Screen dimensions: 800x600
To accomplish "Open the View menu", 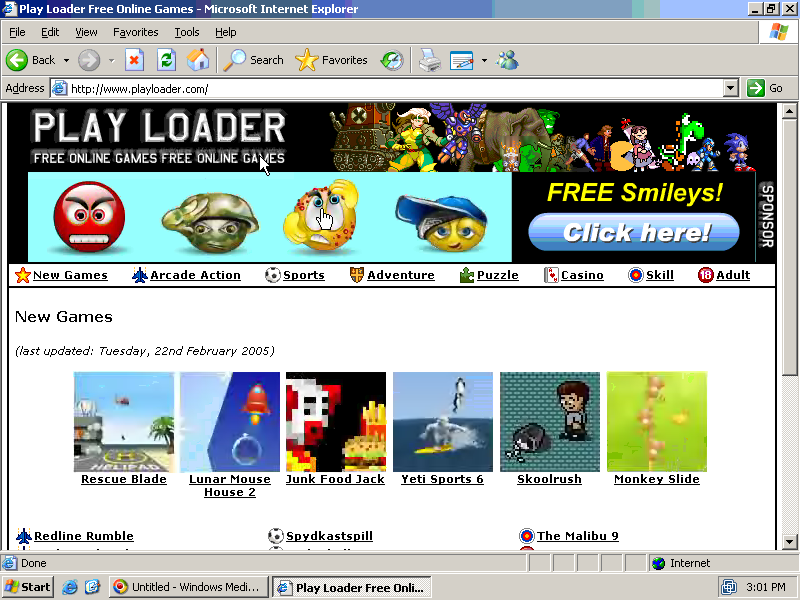I will [86, 32].
